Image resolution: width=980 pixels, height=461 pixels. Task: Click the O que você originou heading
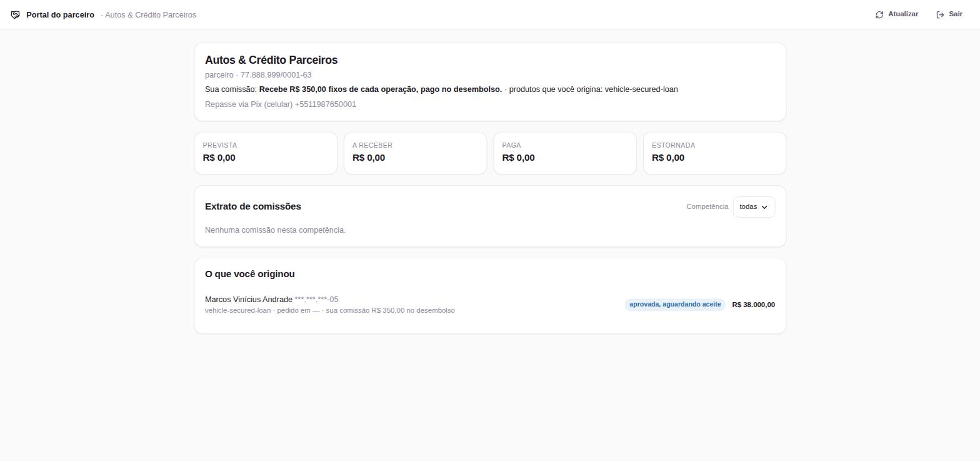(250, 274)
